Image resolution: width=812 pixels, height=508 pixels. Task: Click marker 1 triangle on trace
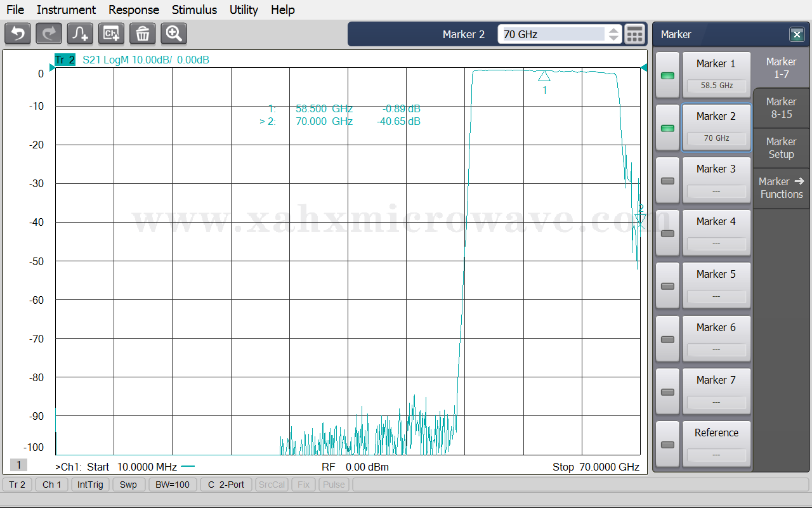point(544,76)
